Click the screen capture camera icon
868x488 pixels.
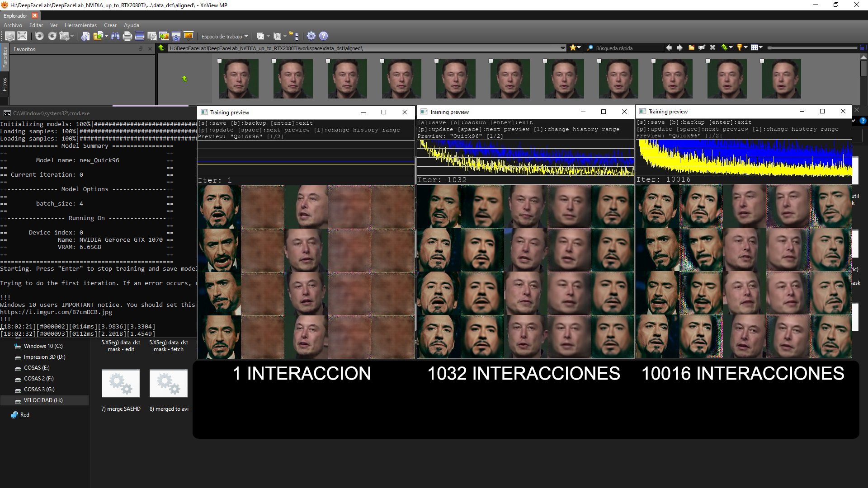point(176,36)
